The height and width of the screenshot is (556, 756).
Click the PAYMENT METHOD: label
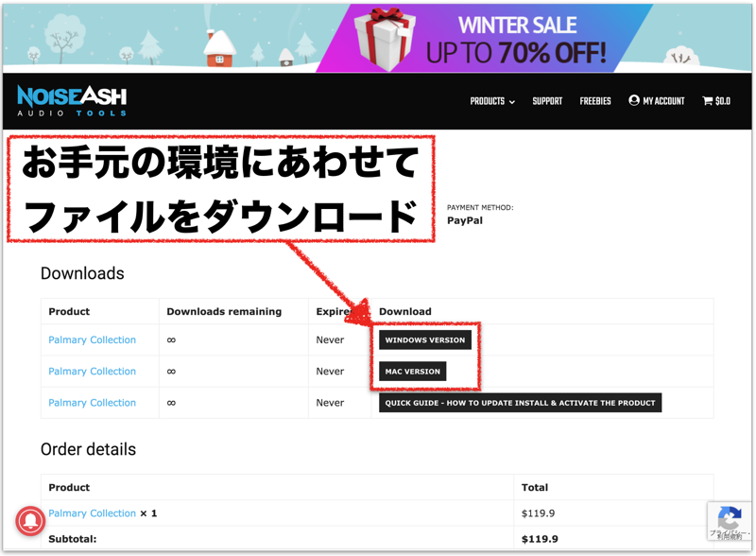pos(480,207)
